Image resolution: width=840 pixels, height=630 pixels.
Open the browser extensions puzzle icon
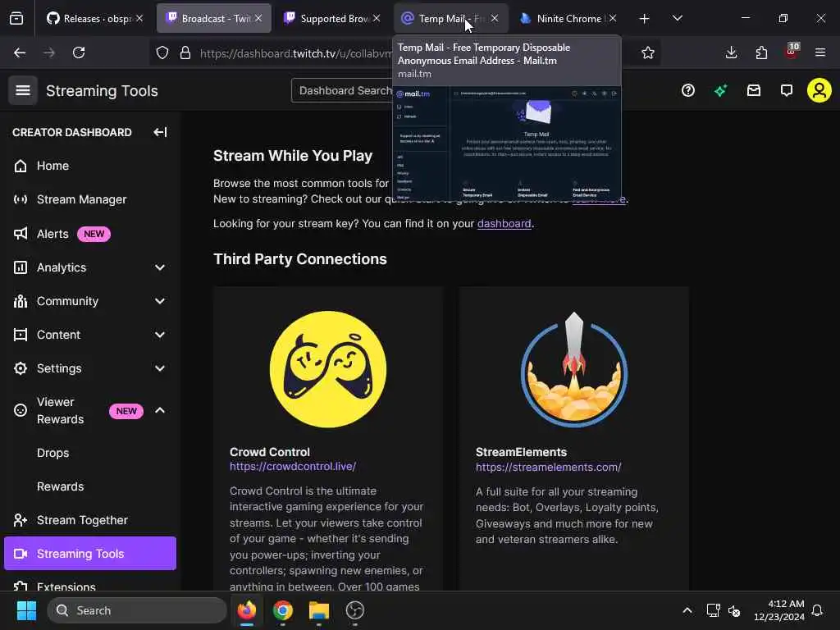coord(761,52)
